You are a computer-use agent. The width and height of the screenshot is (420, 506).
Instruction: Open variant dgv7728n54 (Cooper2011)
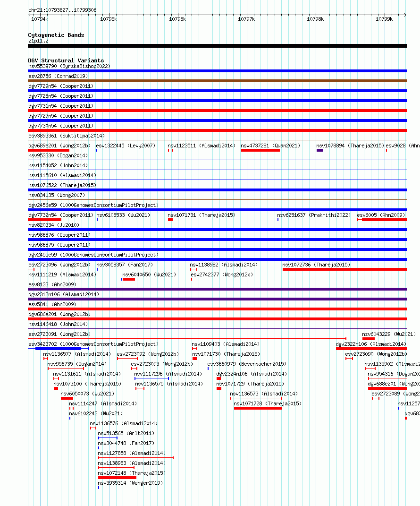(61, 96)
